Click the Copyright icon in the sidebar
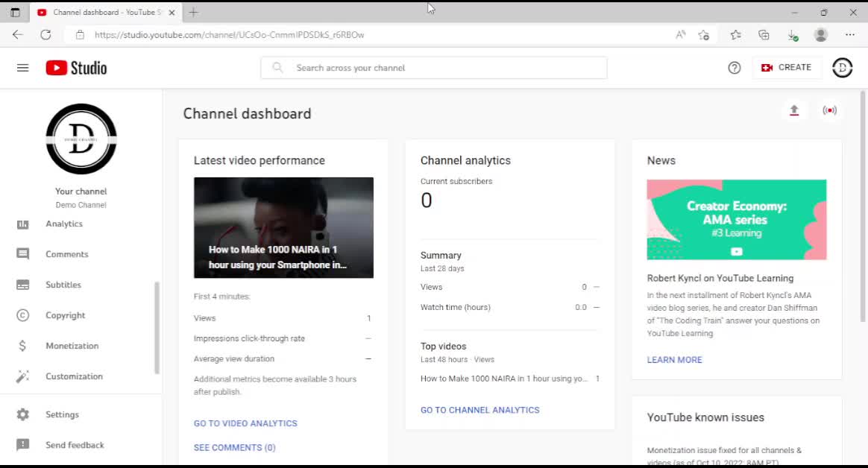The width and height of the screenshot is (868, 468). click(22, 315)
